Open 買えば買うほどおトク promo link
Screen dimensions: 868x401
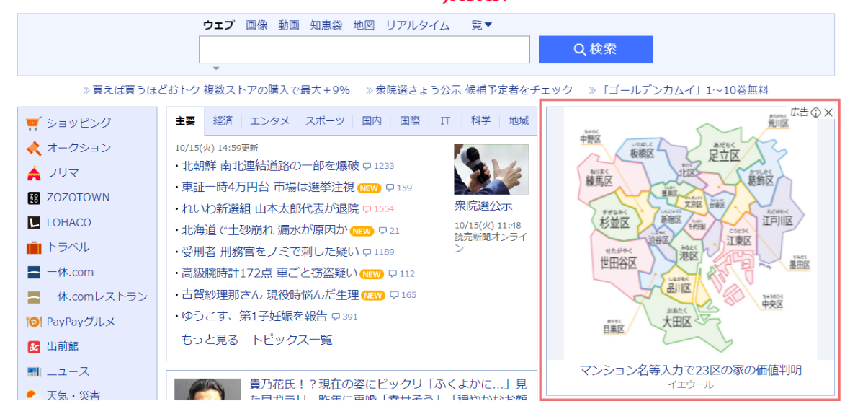click(221, 90)
